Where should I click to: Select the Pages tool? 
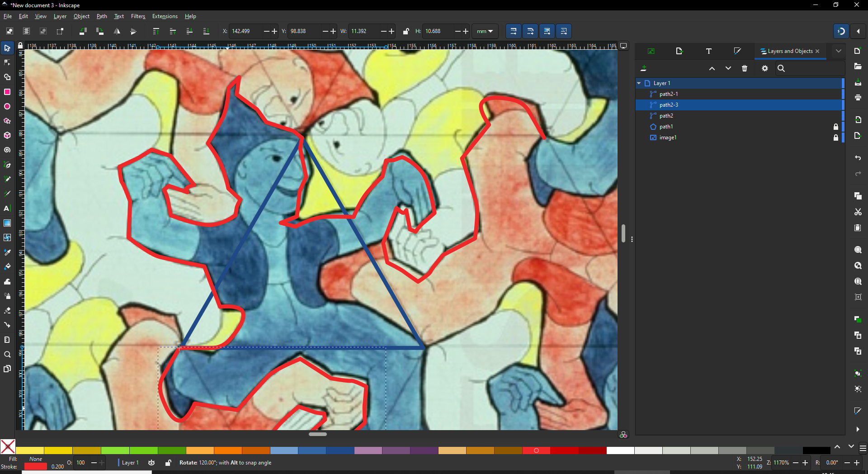pyautogui.click(x=7, y=369)
